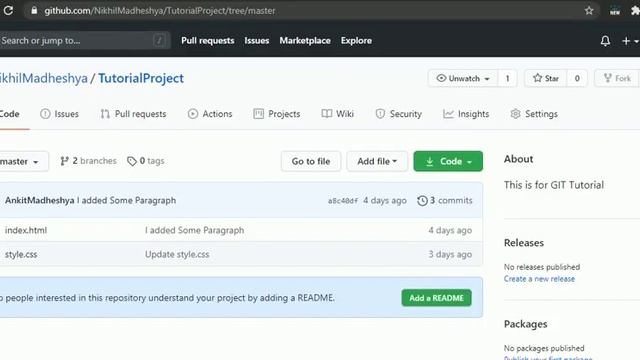Open 'Update style.css' commit message

(x=177, y=254)
